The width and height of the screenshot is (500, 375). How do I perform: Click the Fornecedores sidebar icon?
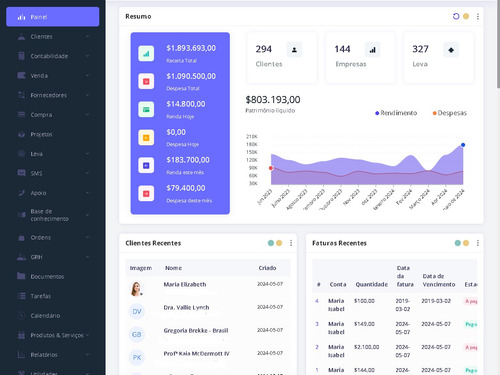[21, 95]
